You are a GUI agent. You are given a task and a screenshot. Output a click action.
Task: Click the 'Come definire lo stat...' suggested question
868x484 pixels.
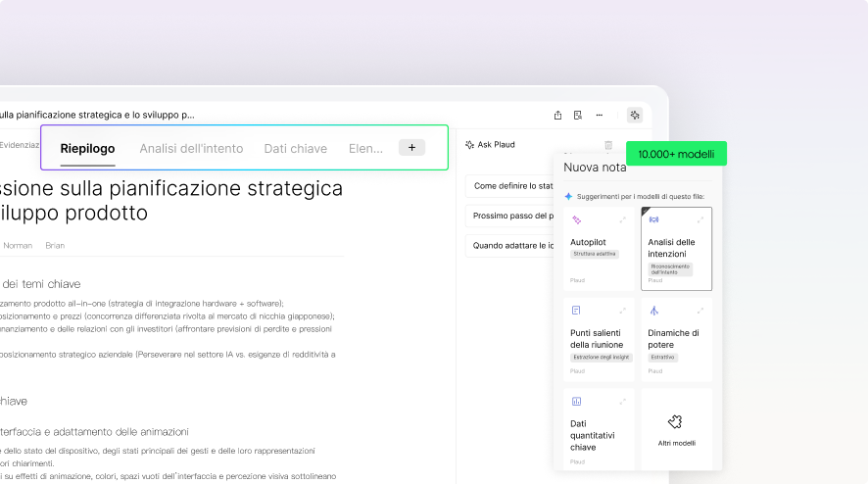(x=514, y=185)
